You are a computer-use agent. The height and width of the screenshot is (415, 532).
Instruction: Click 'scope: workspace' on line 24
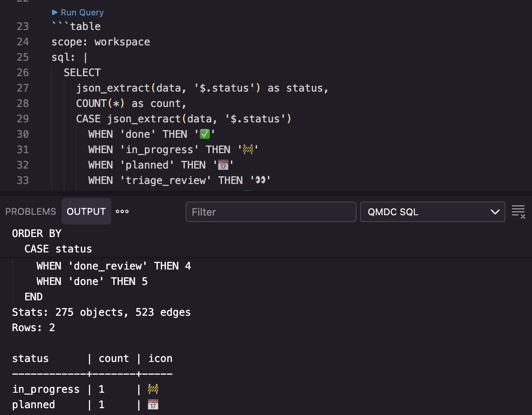click(101, 42)
